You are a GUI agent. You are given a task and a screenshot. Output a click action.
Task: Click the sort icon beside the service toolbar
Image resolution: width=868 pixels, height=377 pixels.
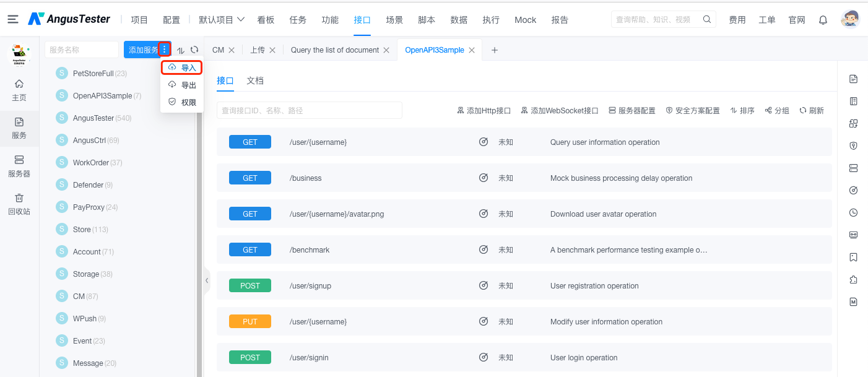pyautogui.click(x=181, y=50)
